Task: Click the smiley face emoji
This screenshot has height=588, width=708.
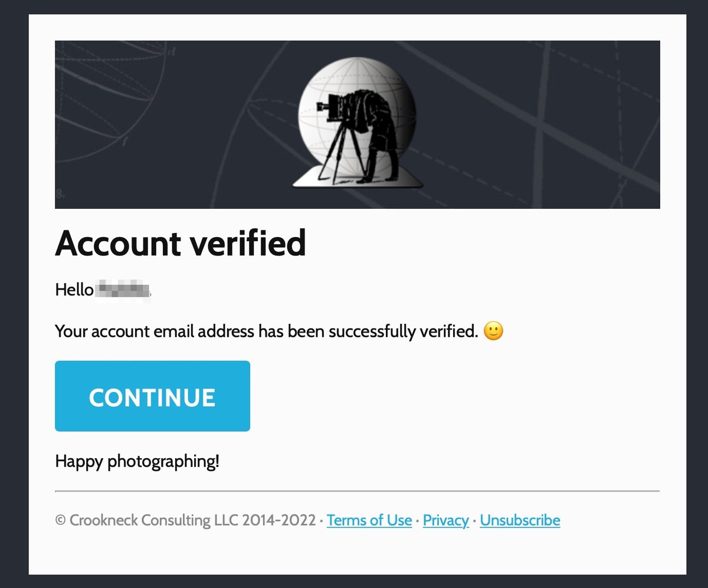Action: [493, 331]
